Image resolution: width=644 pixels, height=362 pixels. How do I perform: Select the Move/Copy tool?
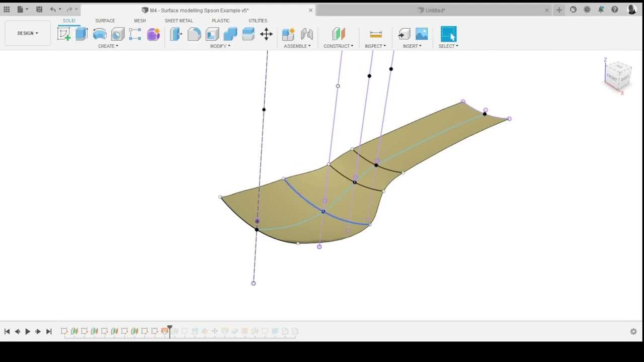tap(266, 34)
